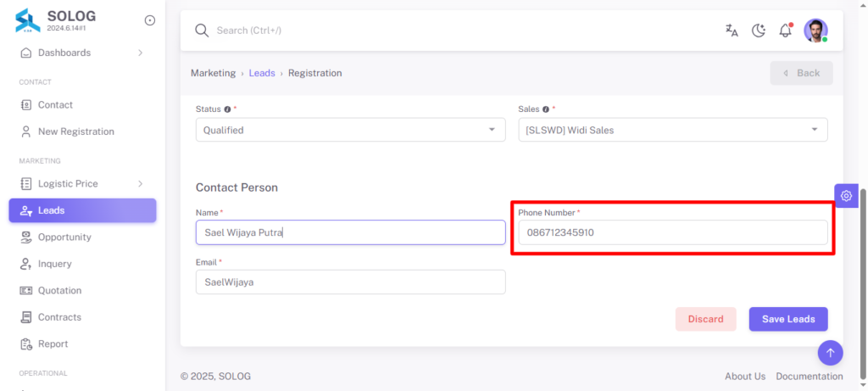The width and height of the screenshot is (868, 391).
Task: Toggle the sidebar pin circle icon
Action: (x=149, y=20)
